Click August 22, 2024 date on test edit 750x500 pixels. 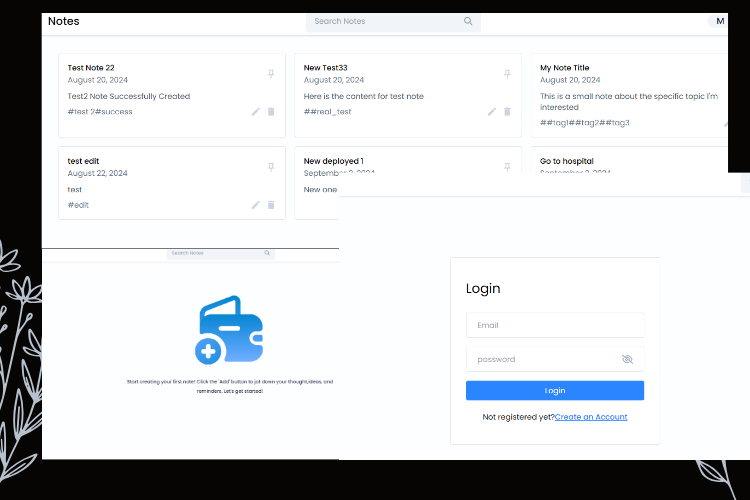[97, 173]
